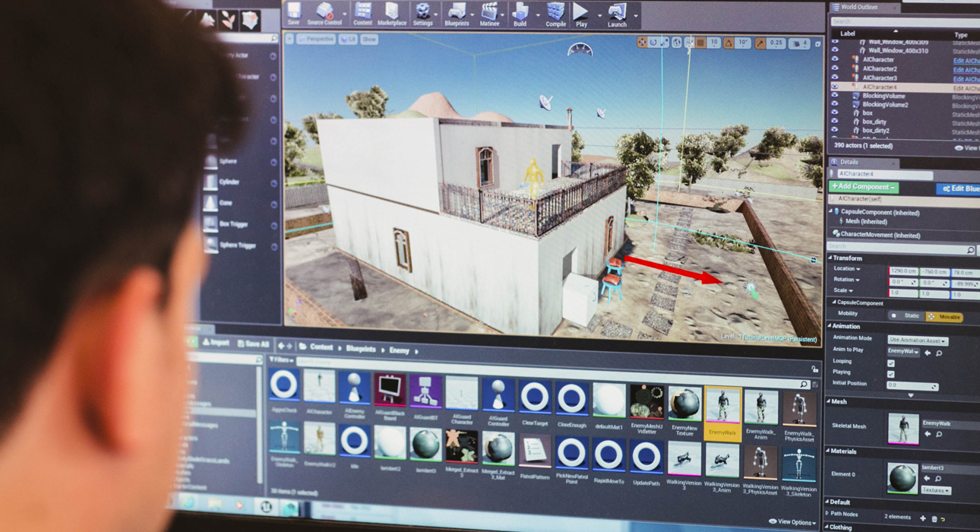Open the Filters dropdown in Content Browser

(281, 360)
